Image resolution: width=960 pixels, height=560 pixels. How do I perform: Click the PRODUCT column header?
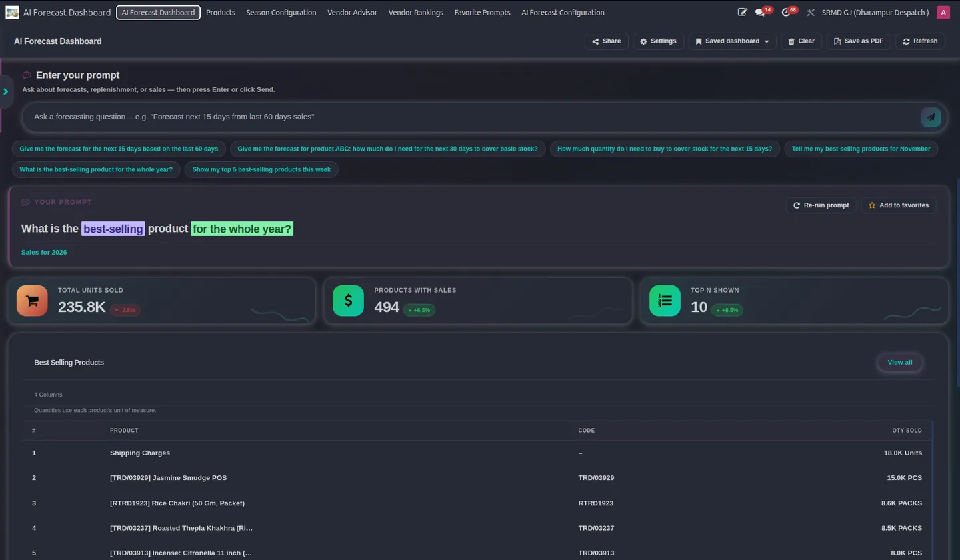(124, 431)
